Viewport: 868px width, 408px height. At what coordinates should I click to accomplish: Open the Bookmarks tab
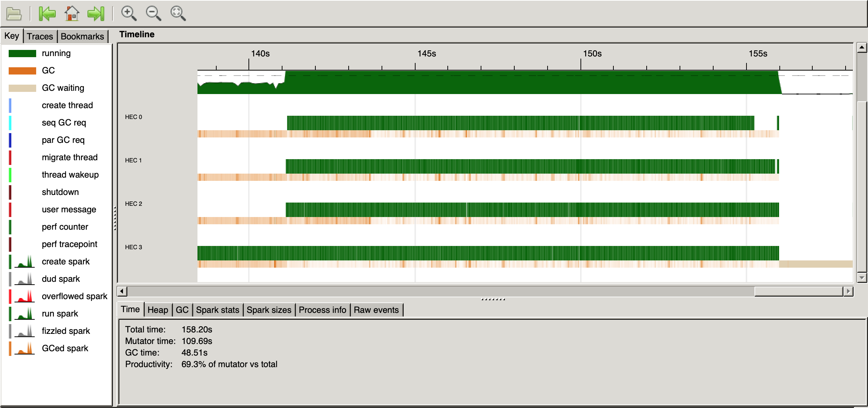click(82, 37)
